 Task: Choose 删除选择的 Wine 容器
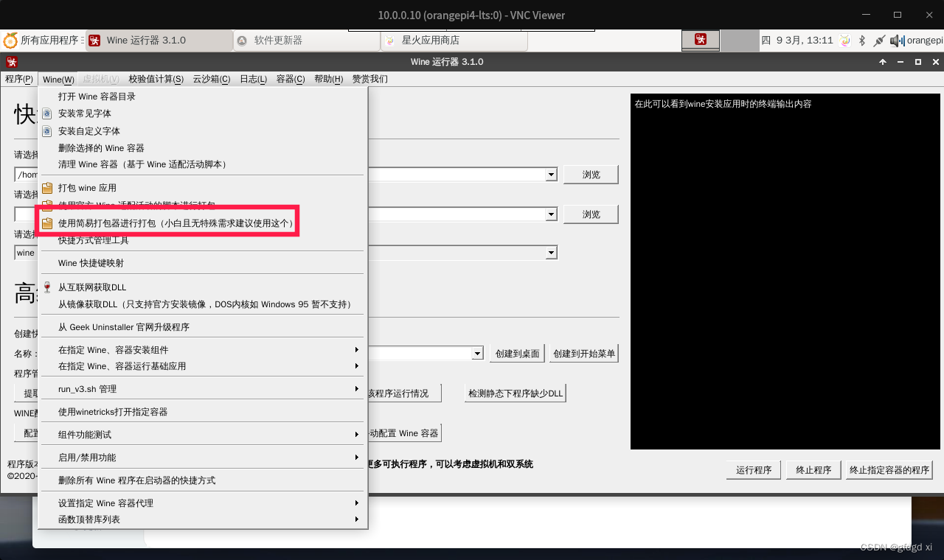coord(203,148)
